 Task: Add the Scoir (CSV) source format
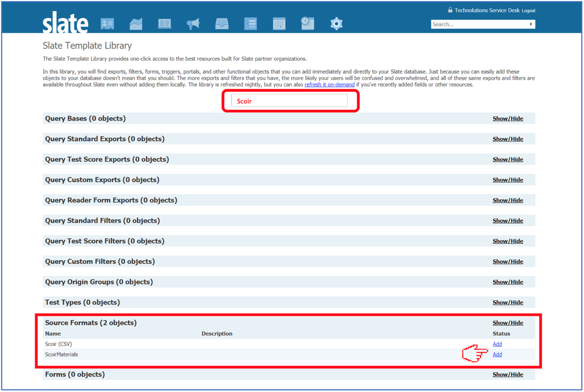coord(497,344)
